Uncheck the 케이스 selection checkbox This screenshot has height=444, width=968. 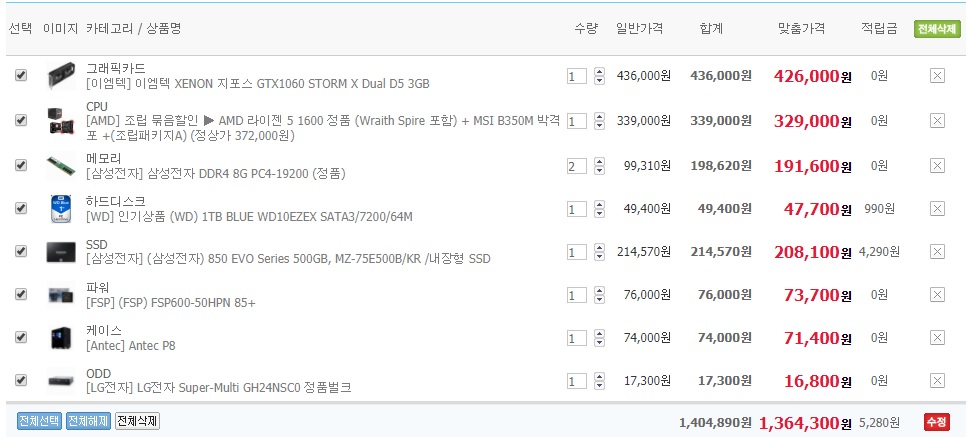tap(21, 337)
